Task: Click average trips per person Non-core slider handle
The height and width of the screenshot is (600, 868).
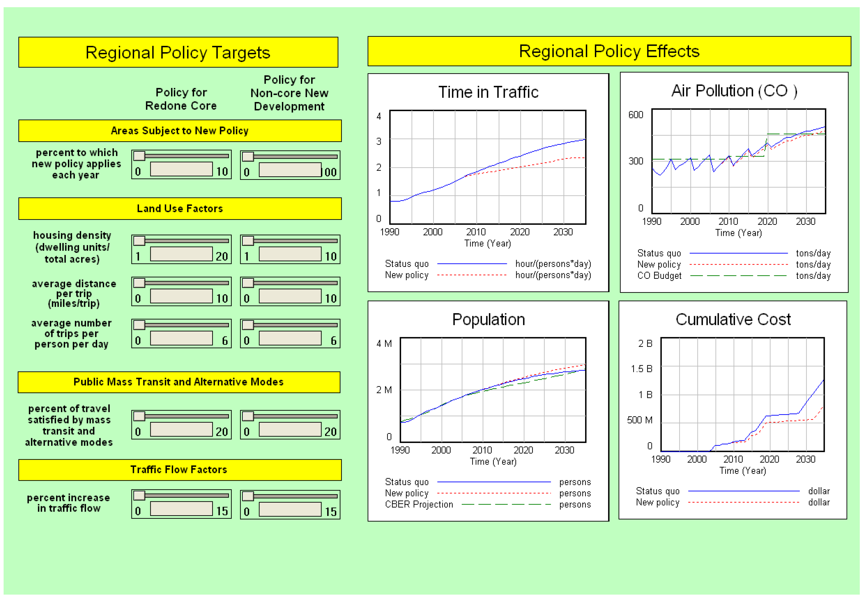Action: pos(248,325)
